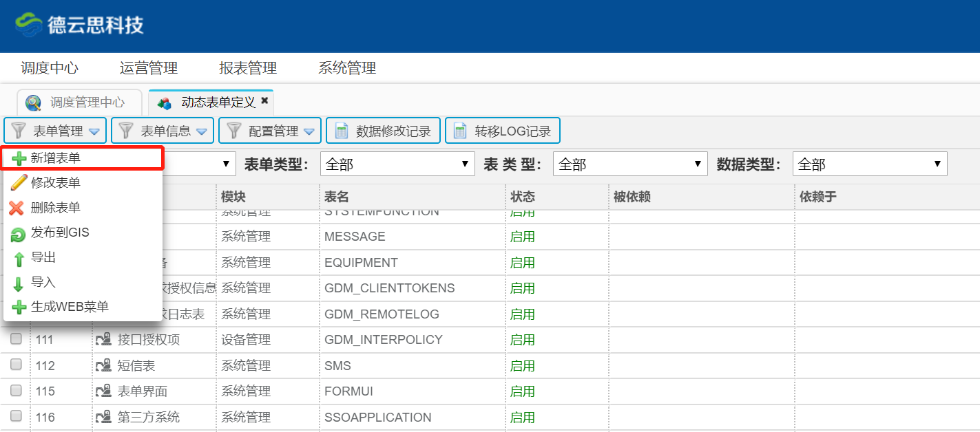Click the 表名 column header
The width and height of the screenshot is (980, 432).
tap(337, 197)
